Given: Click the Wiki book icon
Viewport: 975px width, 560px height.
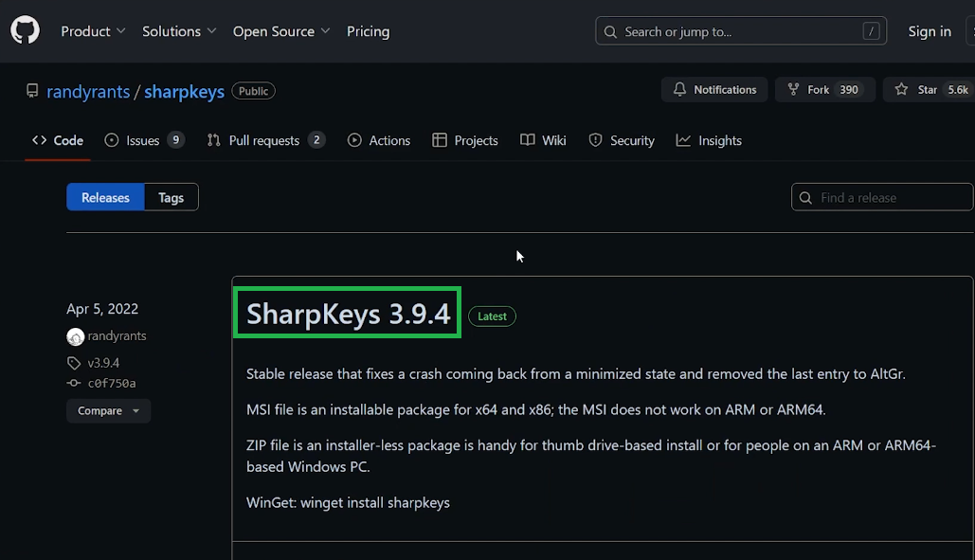Looking at the screenshot, I should tap(527, 140).
